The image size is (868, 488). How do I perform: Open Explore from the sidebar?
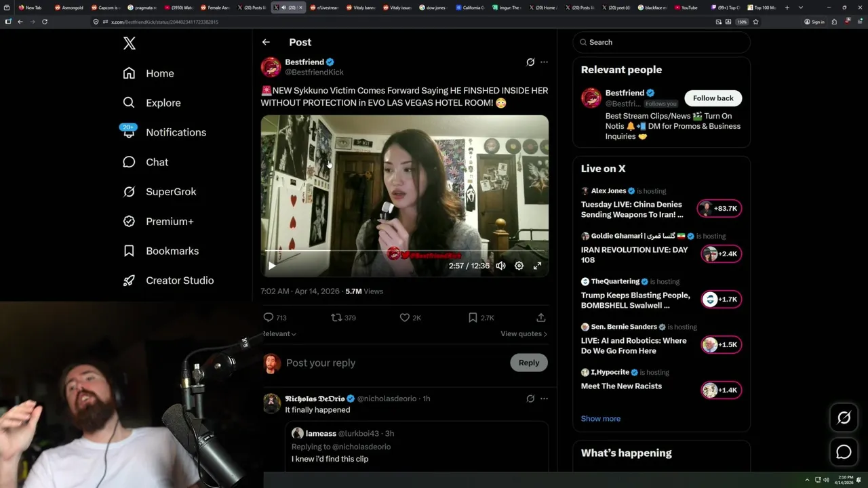point(152,103)
